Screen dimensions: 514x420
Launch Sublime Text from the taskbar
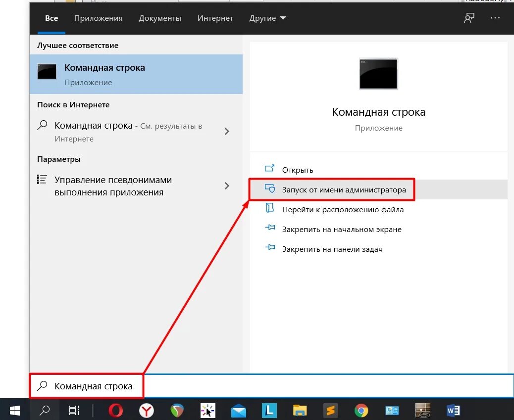click(330, 410)
